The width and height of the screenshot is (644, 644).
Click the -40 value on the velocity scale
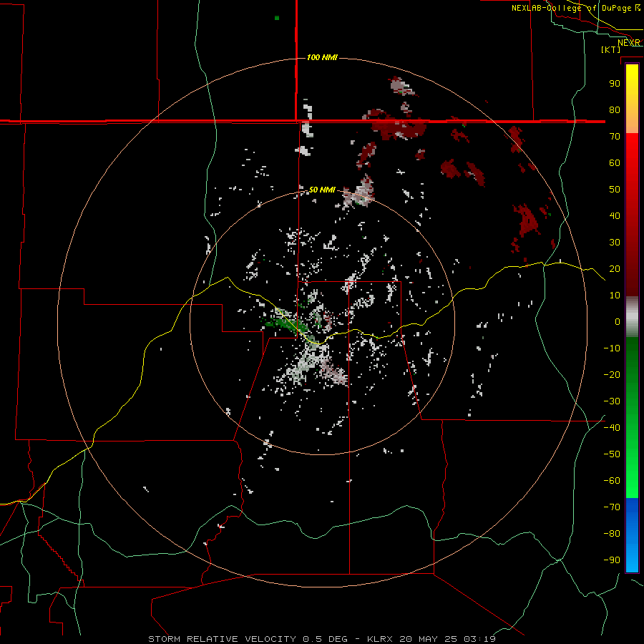click(x=612, y=428)
